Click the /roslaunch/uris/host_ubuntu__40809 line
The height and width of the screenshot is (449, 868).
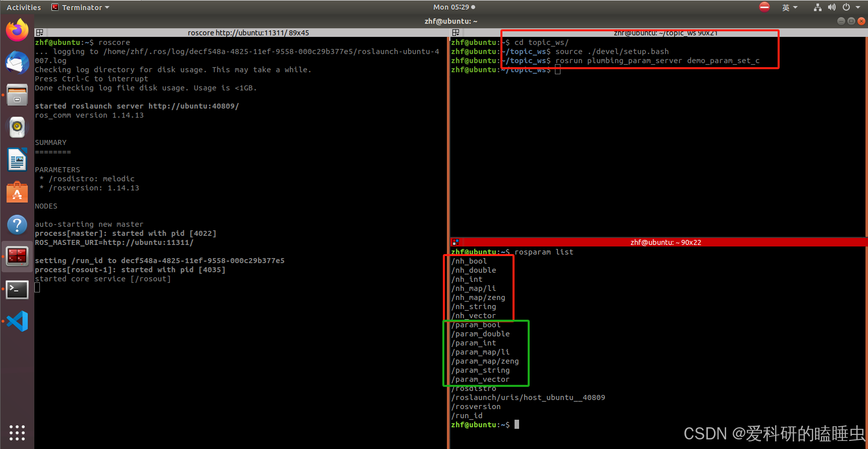click(528, 397)
